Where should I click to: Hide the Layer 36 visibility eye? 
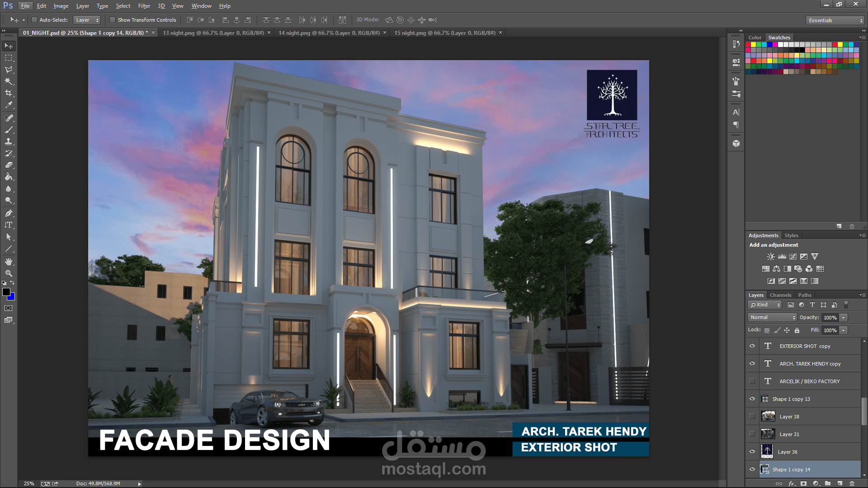click(752, 452)
